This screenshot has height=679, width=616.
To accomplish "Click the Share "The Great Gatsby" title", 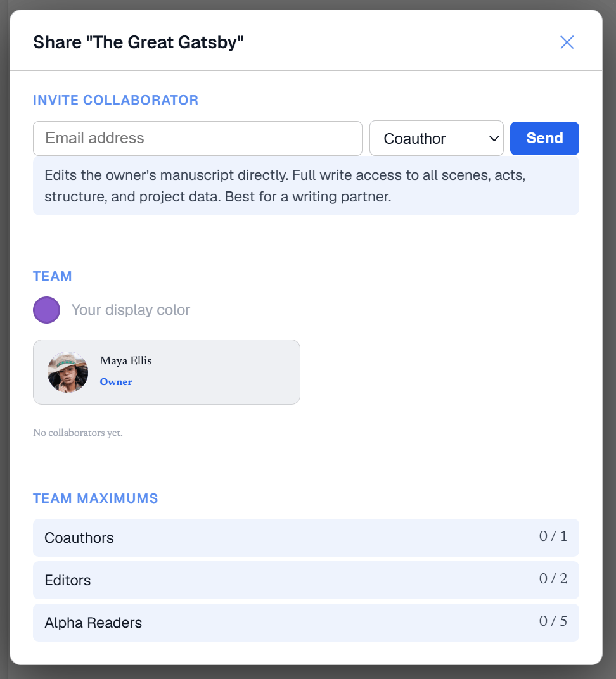I will pyautogui.click(x=138, y=42).
